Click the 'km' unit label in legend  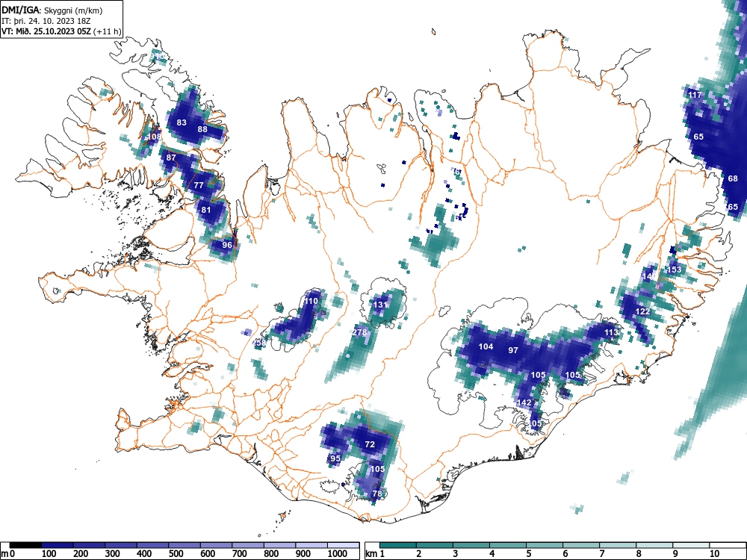(371, 554)
